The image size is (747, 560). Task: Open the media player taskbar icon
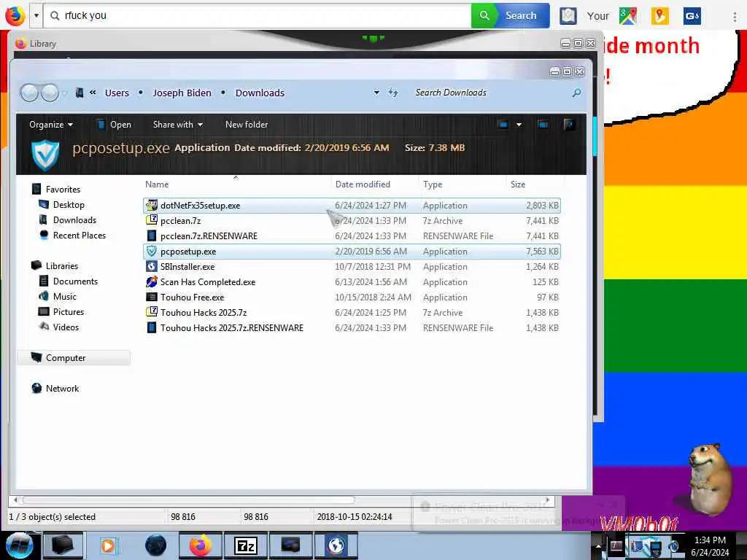pos(108,545)
